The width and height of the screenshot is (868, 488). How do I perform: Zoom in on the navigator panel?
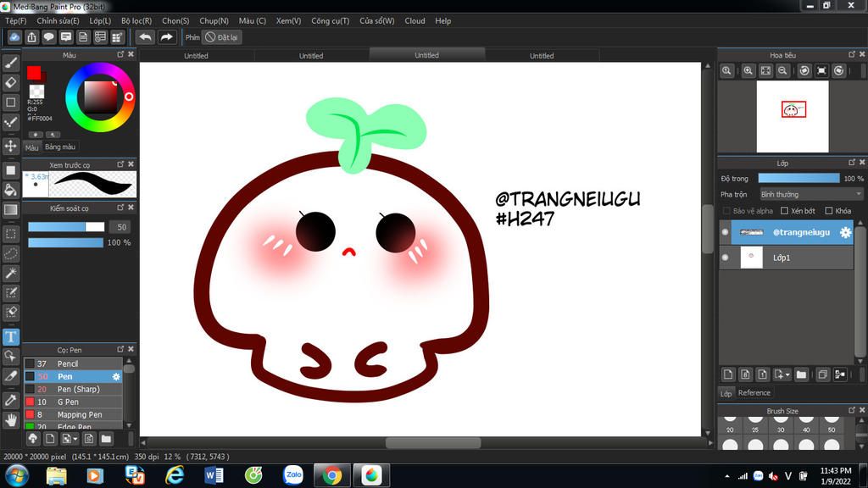[x=748, y=71]
